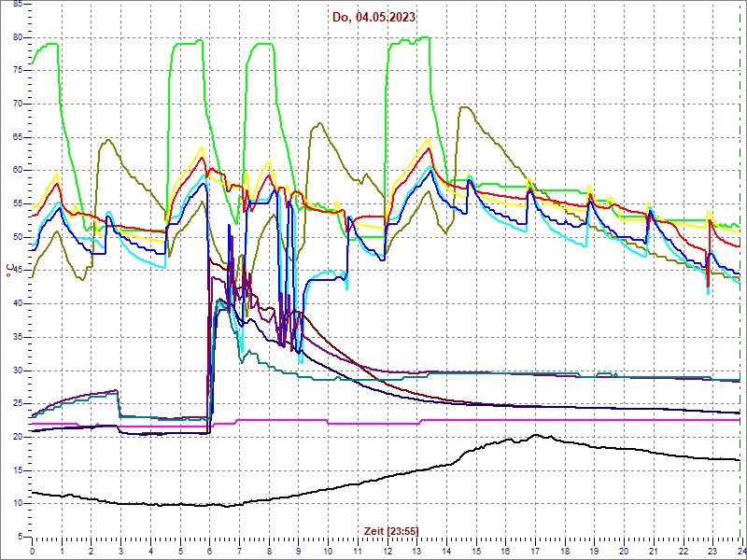Click hour 21 on the time axis
The width and height of the screenshot is (747, 560).
653,551
